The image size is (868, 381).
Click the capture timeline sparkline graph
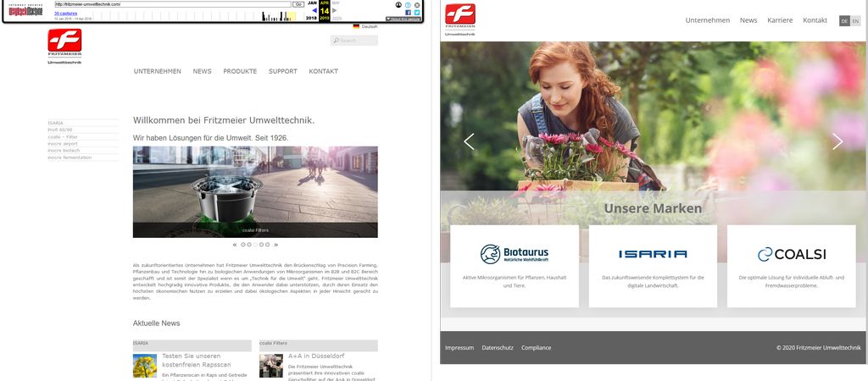[x=279, y=16]
